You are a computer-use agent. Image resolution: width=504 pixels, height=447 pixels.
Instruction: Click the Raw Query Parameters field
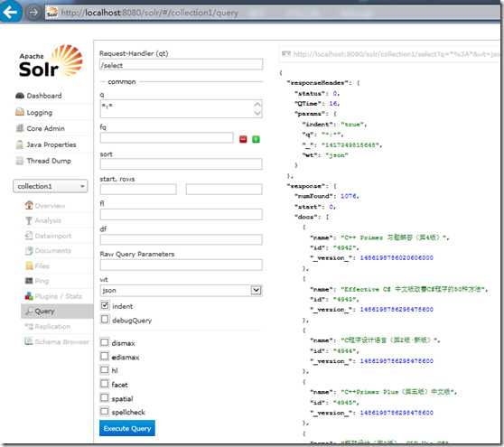182,265
